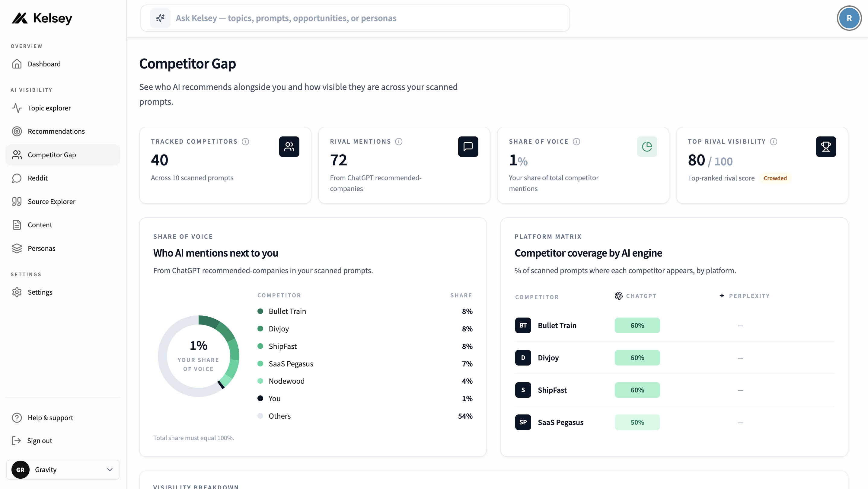The width and height of the screenshot is (868, 489).
Task: Click ShipFast name in platform matrix
Action: click(552, 390)
